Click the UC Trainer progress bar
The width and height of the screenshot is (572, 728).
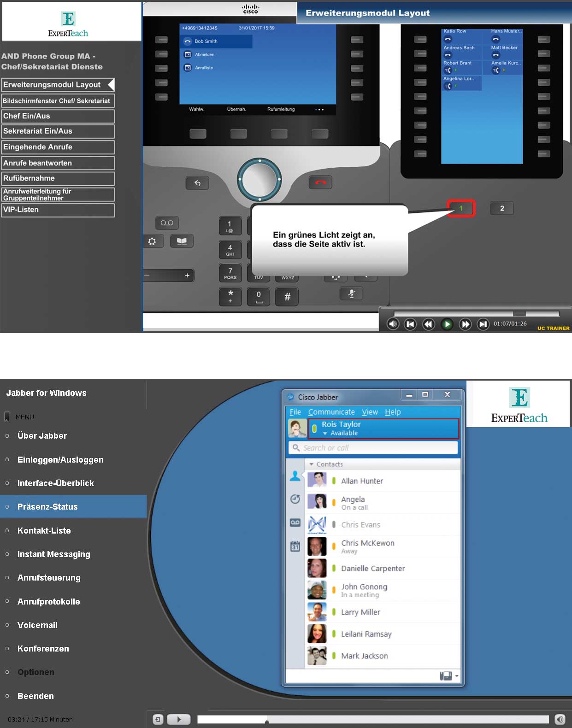[477, 314]
